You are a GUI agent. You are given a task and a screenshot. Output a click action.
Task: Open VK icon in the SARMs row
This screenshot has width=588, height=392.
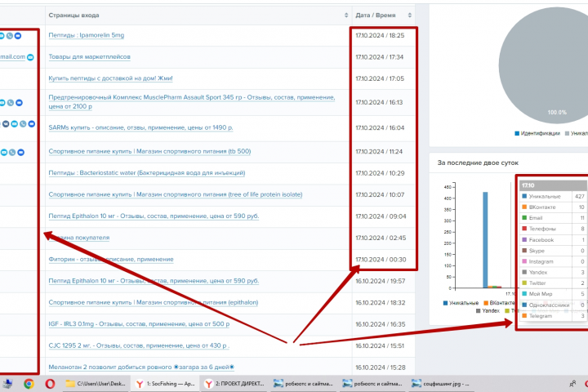coord(6,124)
